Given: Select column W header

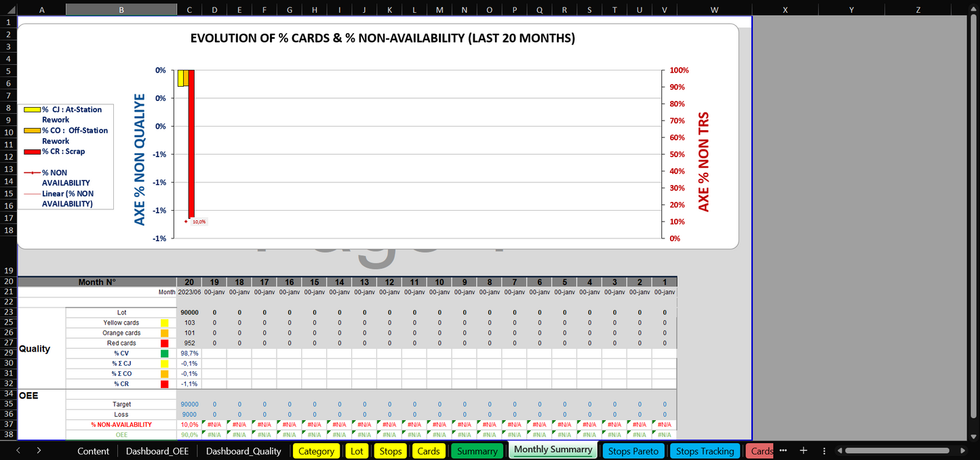Looking at the screenshot, I should click(x=714, y=9).
